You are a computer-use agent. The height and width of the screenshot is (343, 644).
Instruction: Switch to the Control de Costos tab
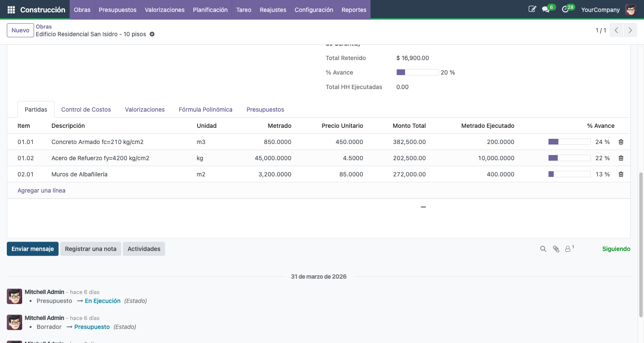(x=86, y=110)
